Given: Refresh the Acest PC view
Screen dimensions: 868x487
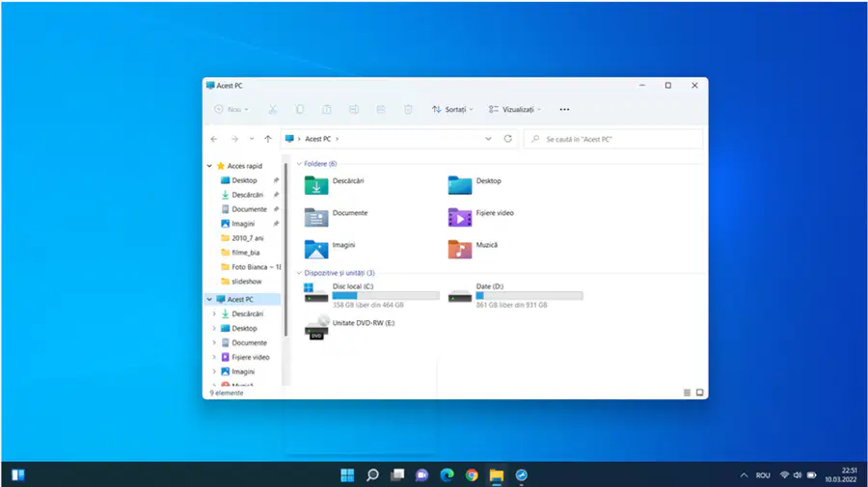Looking at the screenshot, I should [x=507, y=139].
